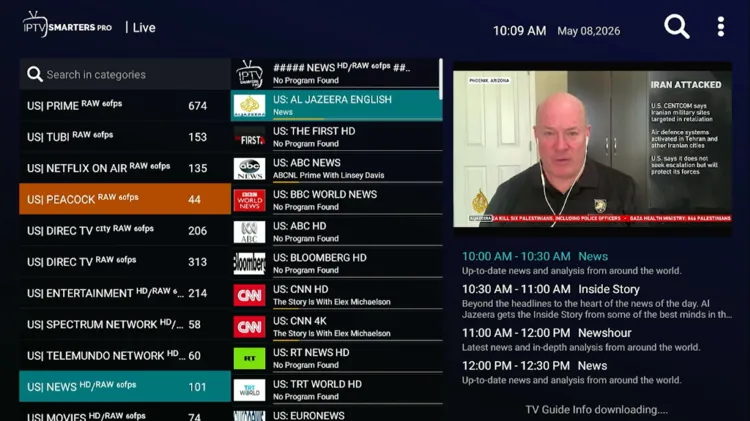Select the US| NEWS category
Screen dimensions: 750x421
[x=125, y=387]
